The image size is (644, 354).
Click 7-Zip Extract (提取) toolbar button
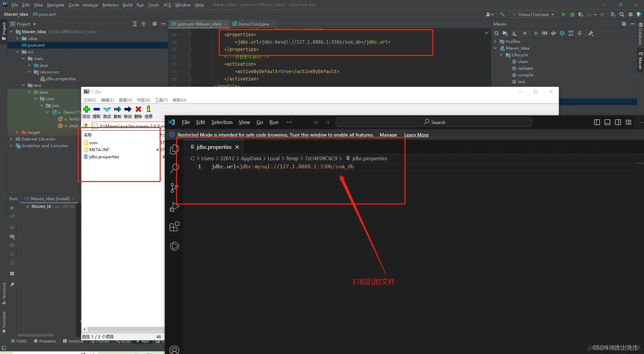pos(97,112)
